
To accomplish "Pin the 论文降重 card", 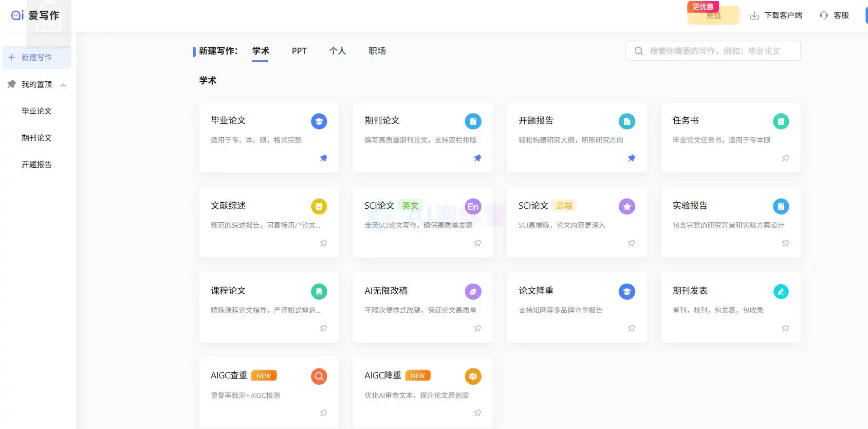I will [x=631, y=328].
